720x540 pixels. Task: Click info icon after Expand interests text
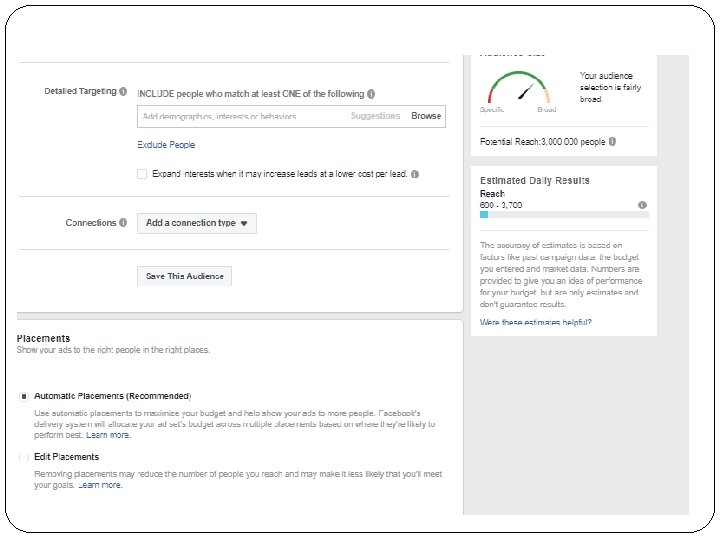414,174
